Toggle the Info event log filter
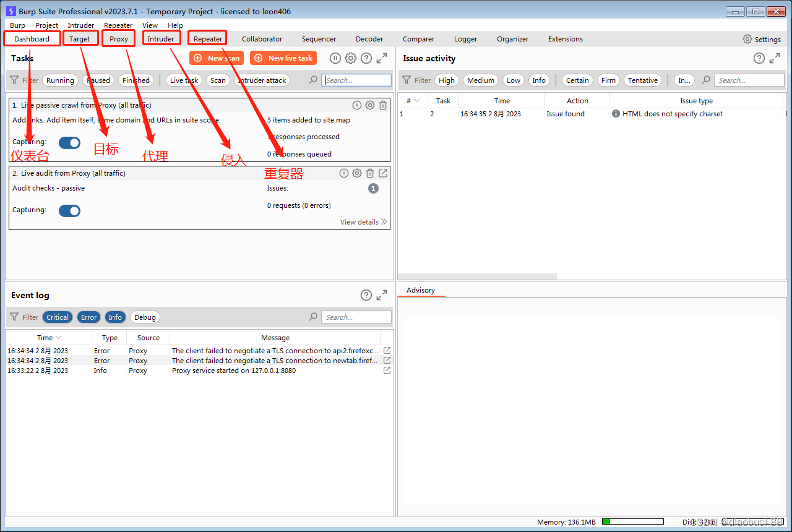The image size is (792, 532). (x=115, y=317)
